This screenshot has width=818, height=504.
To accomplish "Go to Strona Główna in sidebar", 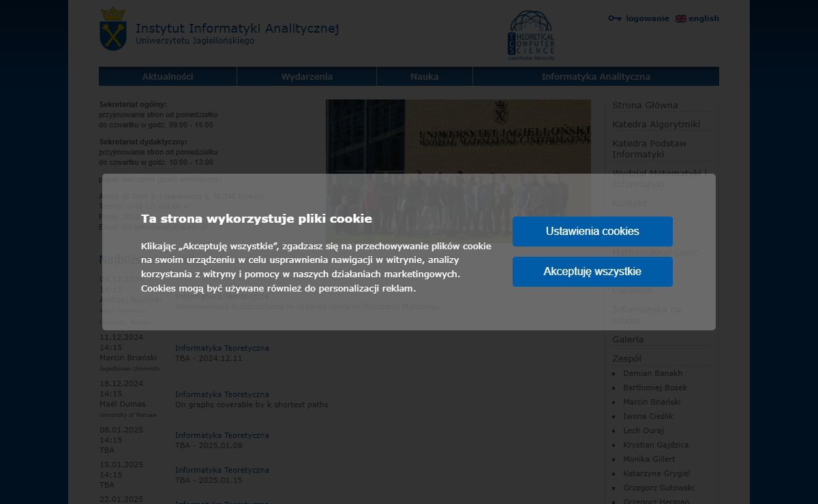I will click(645, 105).
